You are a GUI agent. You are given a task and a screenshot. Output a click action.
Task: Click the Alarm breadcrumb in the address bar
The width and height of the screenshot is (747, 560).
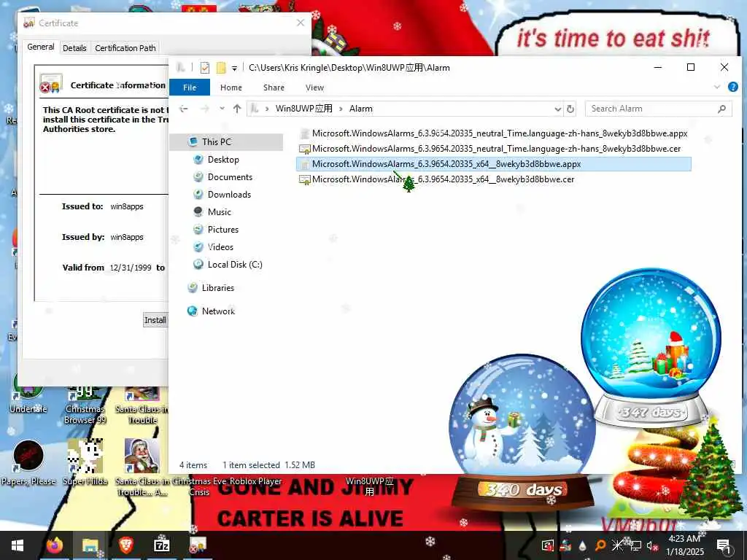360,109
